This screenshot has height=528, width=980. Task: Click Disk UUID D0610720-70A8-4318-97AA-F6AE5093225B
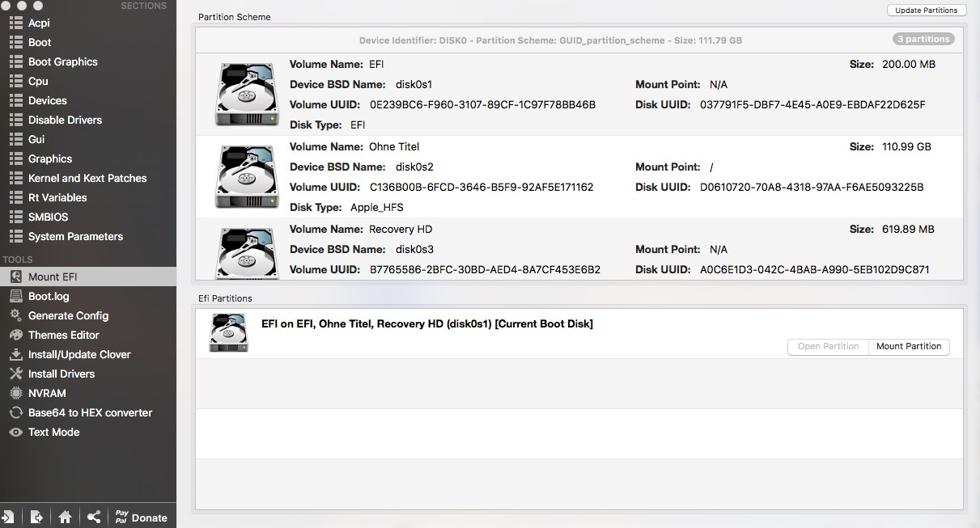[812, 187]
